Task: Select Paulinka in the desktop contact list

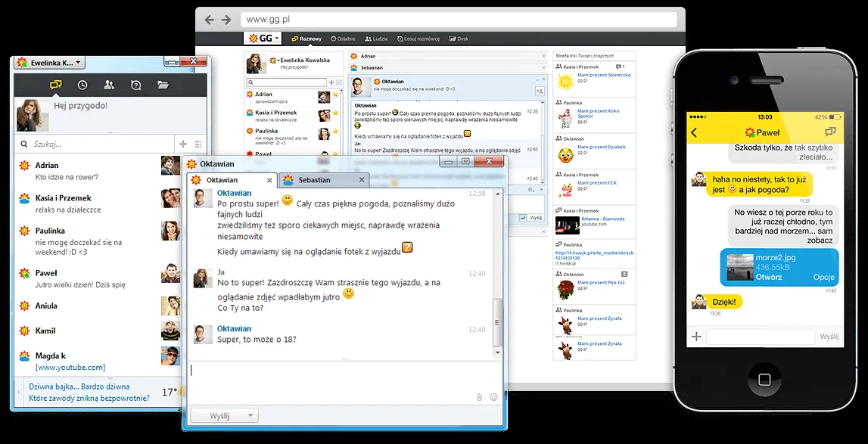Action: (x=98, y=240)
